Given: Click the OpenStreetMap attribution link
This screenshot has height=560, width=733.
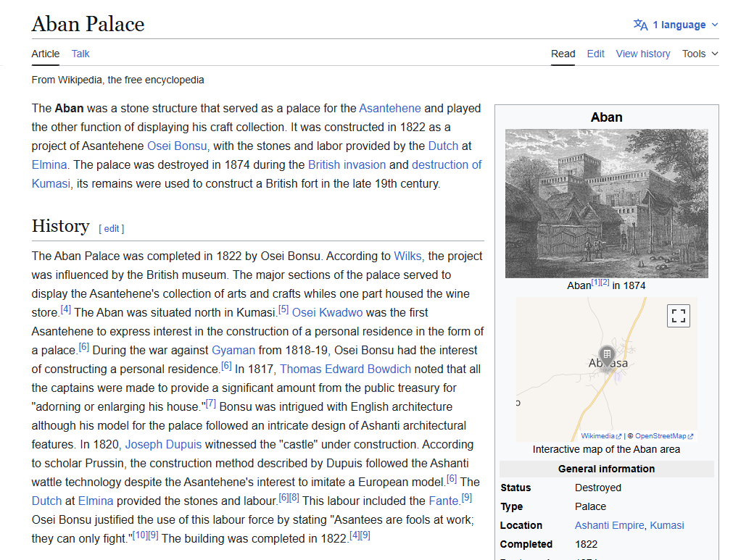Looking at the screenshot, I should [x=664, y=436].
